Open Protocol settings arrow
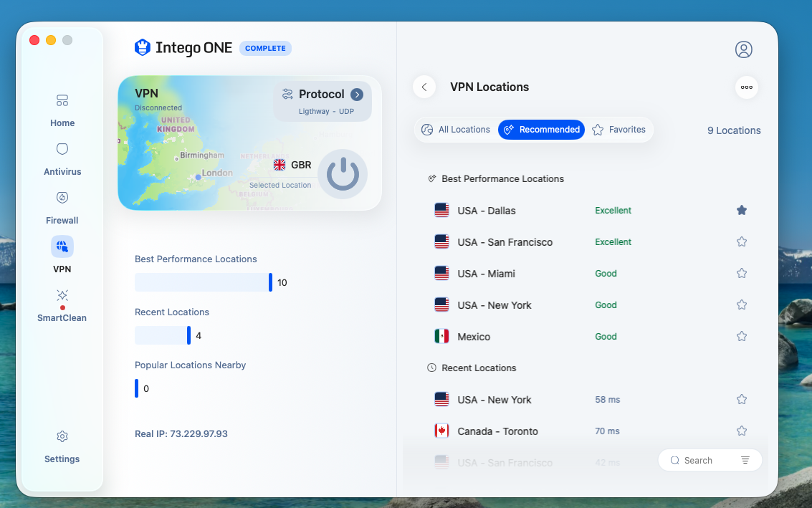 pos(357,95)
